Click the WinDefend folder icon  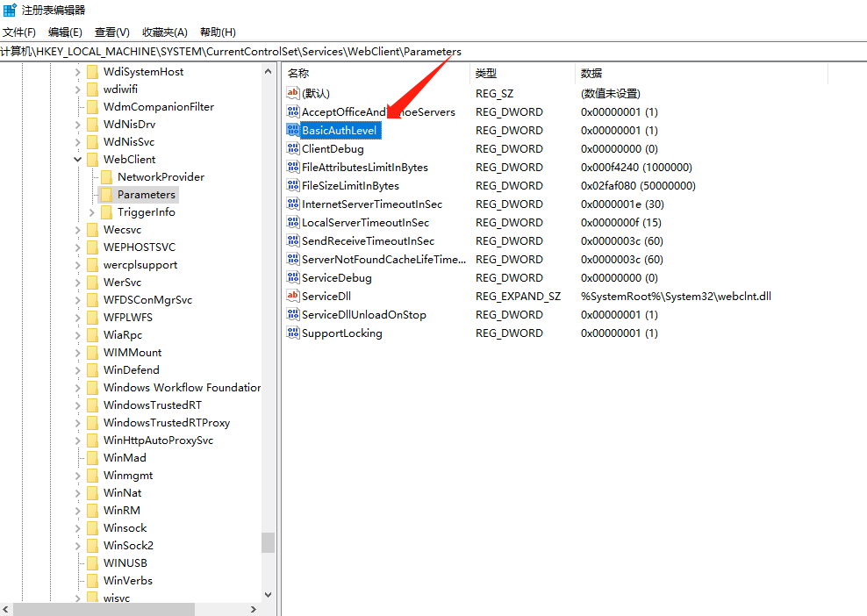click(x=92, y=370)
